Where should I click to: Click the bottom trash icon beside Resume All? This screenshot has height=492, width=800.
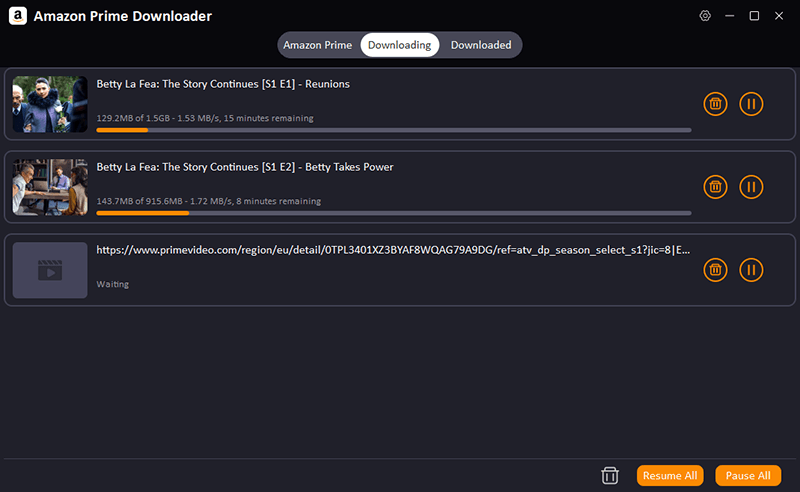[x=609, y=476]
